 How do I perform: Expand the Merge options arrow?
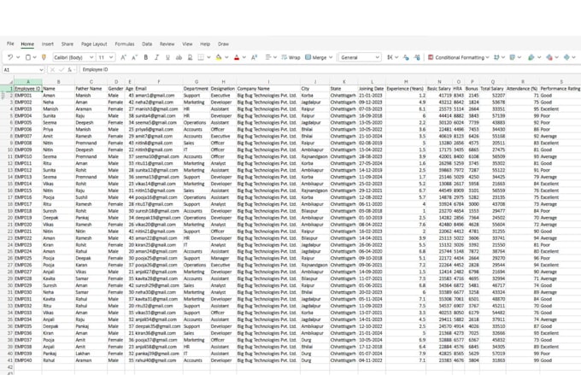pyautogui.click(x=331, y=57)
